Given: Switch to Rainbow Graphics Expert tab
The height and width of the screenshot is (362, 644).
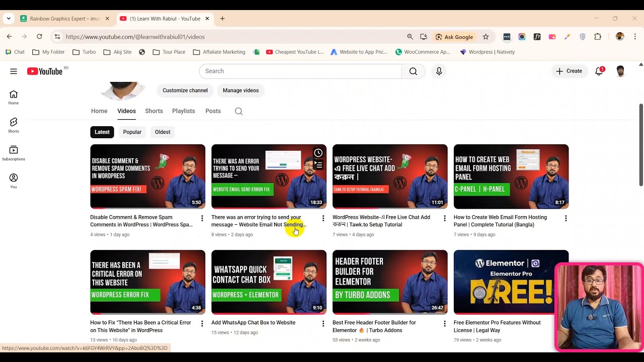Looking at the screenshot, I should pyautogui.click(x=64, y=19).
